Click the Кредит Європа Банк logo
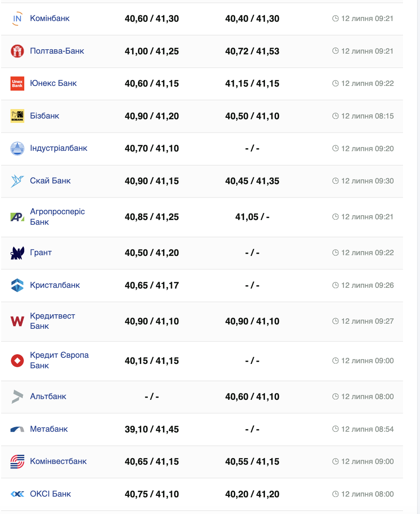The image size is (420, 514). point(17,361)
